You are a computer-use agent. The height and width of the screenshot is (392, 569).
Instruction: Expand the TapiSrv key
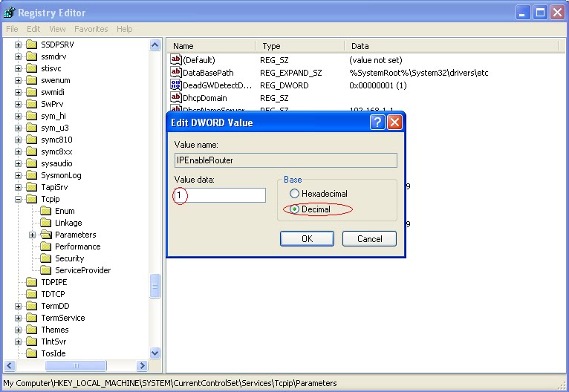click(18, 188)
